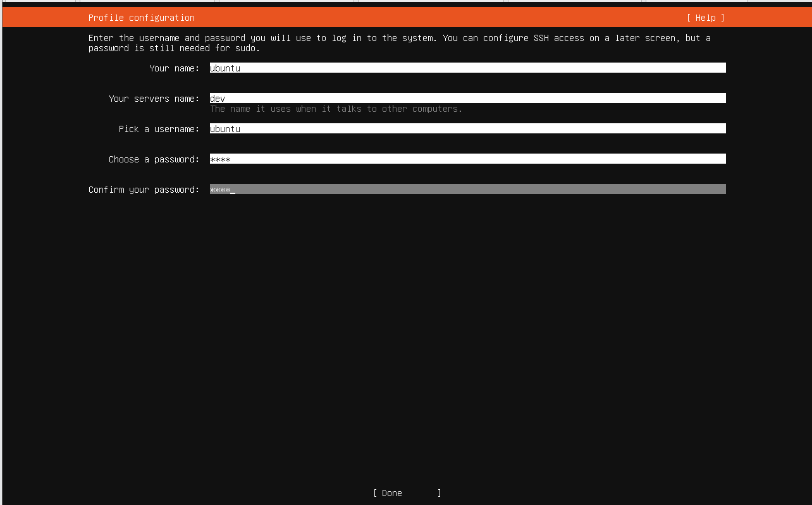Click the Confirm your password field
Screen dimensions: 812x505
point(468,189)
